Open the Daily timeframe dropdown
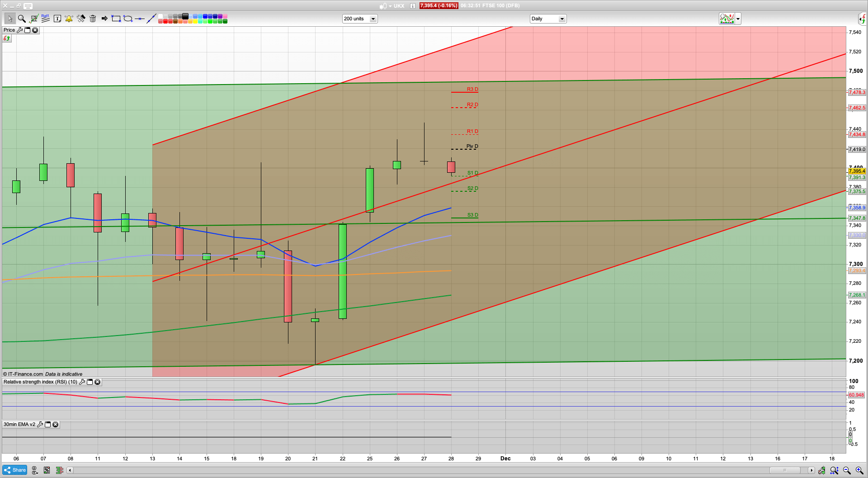The image size is (868, 478). tap(548, 19)
